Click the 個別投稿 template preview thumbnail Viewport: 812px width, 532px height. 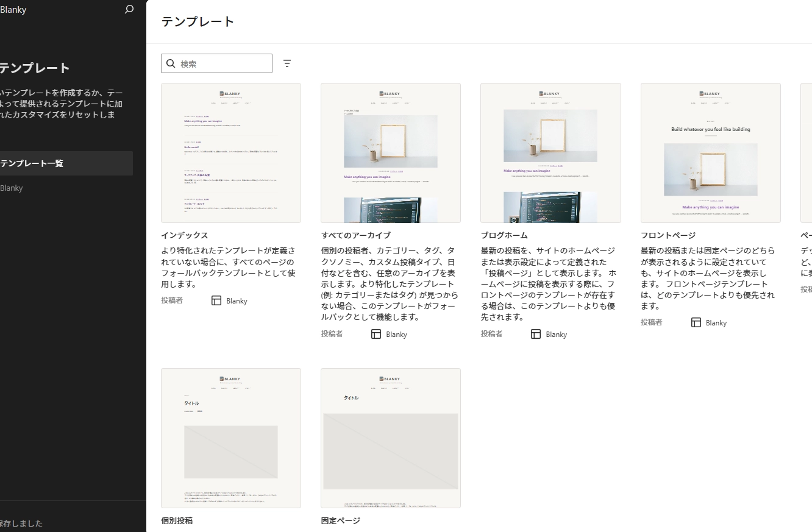pos(231,438)
